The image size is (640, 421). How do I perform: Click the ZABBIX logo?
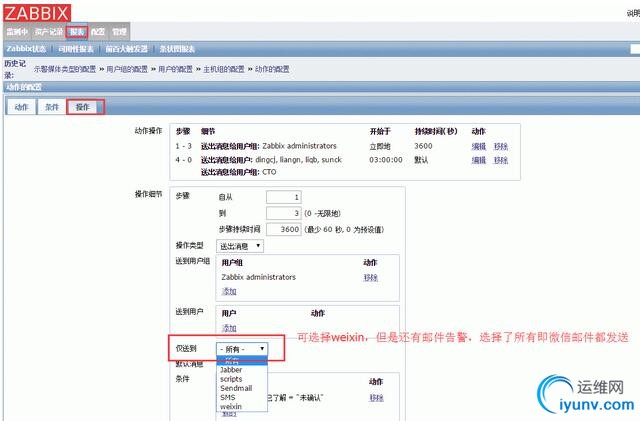point(37,13)
